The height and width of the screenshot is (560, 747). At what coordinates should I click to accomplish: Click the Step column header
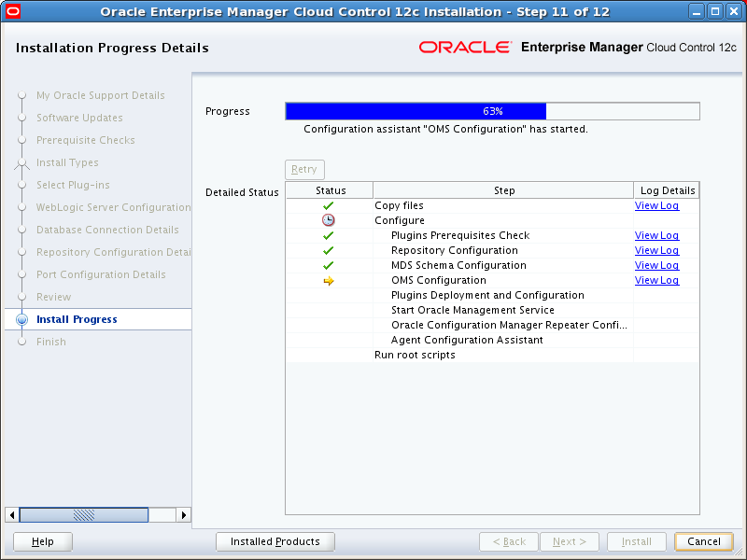pyautogui.click(x=503, y=190)
